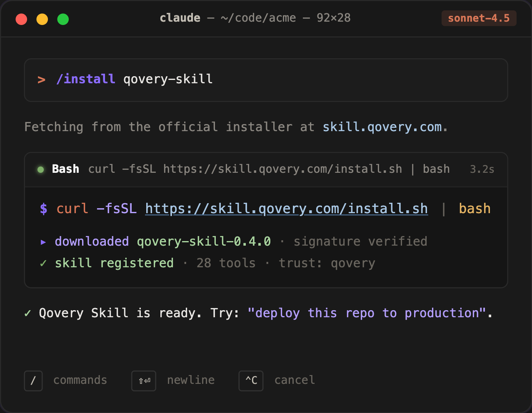Screen dimensions: 532x413
Task: Click the orange prompt chevron in input
Action: [x=41, y=80]
